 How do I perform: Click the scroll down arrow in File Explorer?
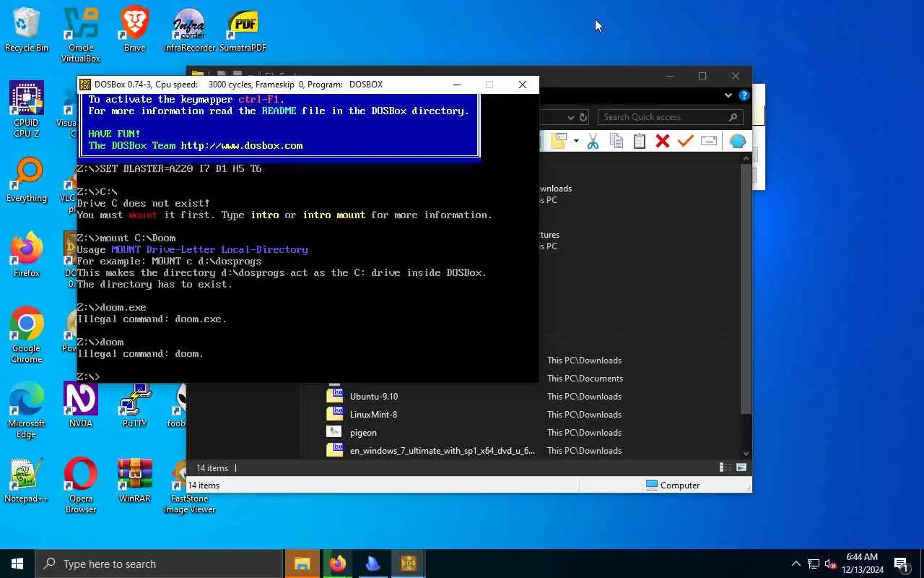[x=746, y=453]
